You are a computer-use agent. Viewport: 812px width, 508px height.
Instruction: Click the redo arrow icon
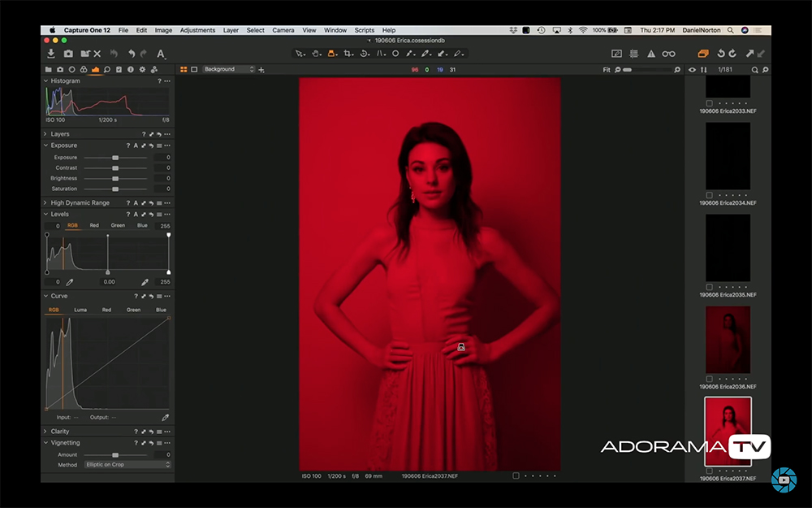pyautogui.click(x=144, y=54)
